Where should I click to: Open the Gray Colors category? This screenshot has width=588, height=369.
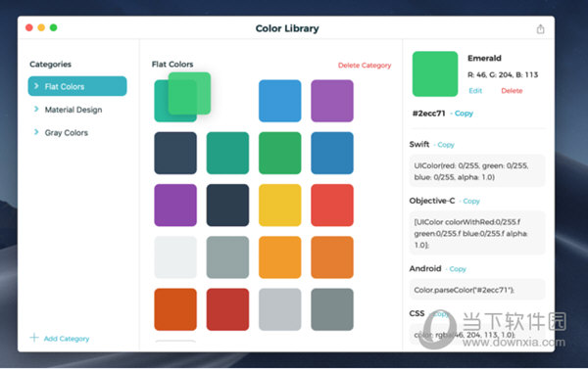[67, 132]
